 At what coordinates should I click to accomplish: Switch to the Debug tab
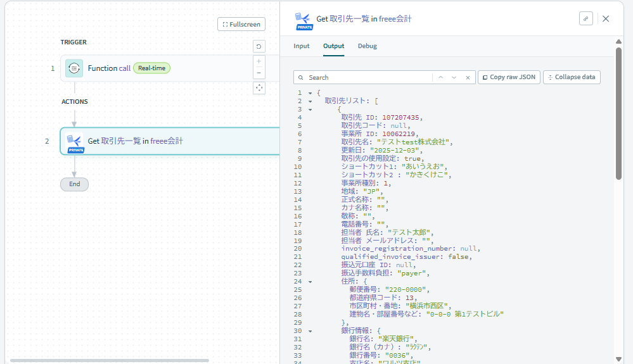point(368,46)
